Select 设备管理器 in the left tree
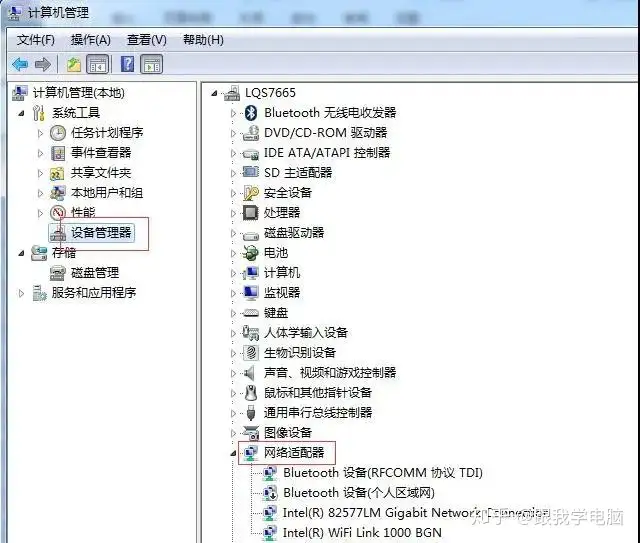The height and width of the screenshot is (543, 640). (x=101, y=233)
